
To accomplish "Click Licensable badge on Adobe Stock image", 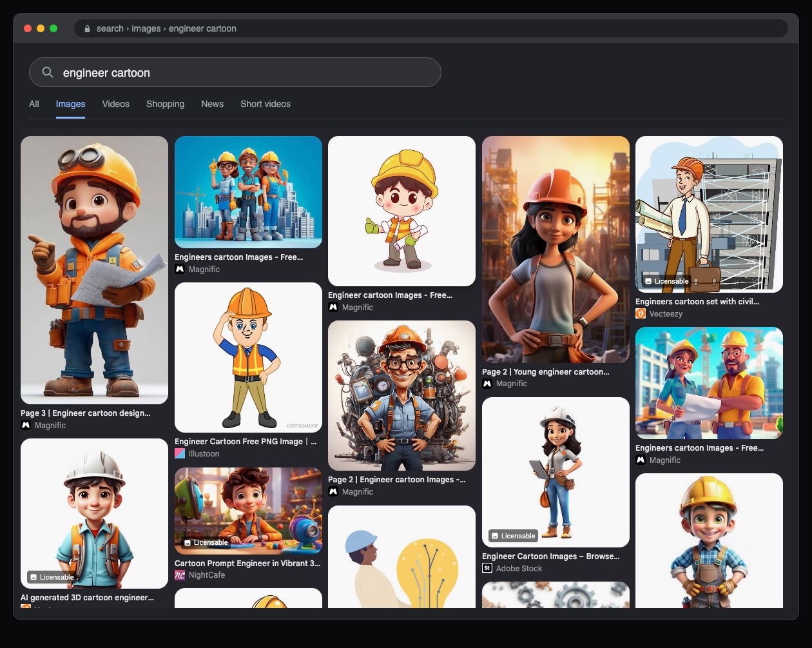I will click(x=513, y=536).
